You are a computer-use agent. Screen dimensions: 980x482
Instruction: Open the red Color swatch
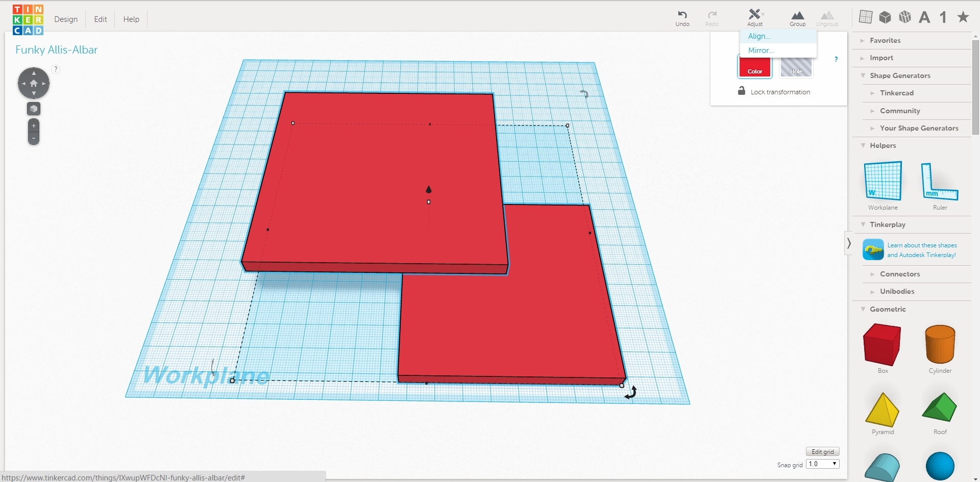click(755, 67)
